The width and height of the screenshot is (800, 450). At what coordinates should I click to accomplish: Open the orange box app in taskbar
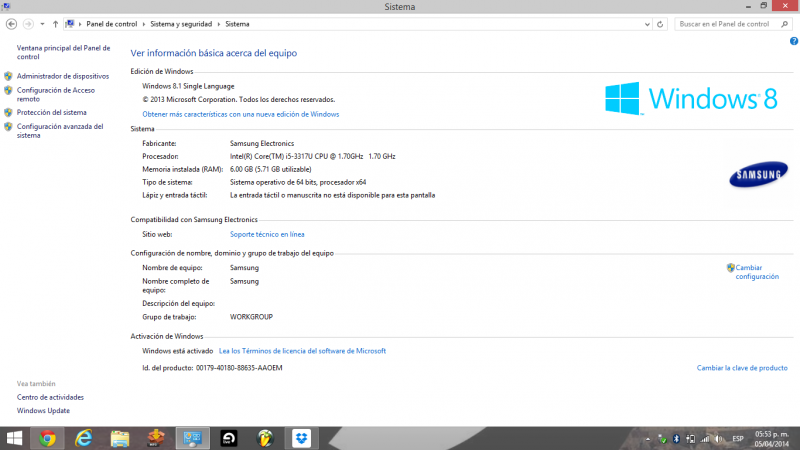(156, 438)
